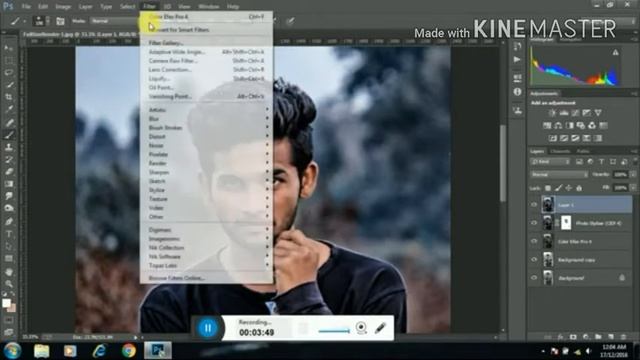Image resolution: width=640 pixels, height=360 pixels.
Task: Open Chrome from the taskbar
Action: pyautogui.click(x=129, y=351)
